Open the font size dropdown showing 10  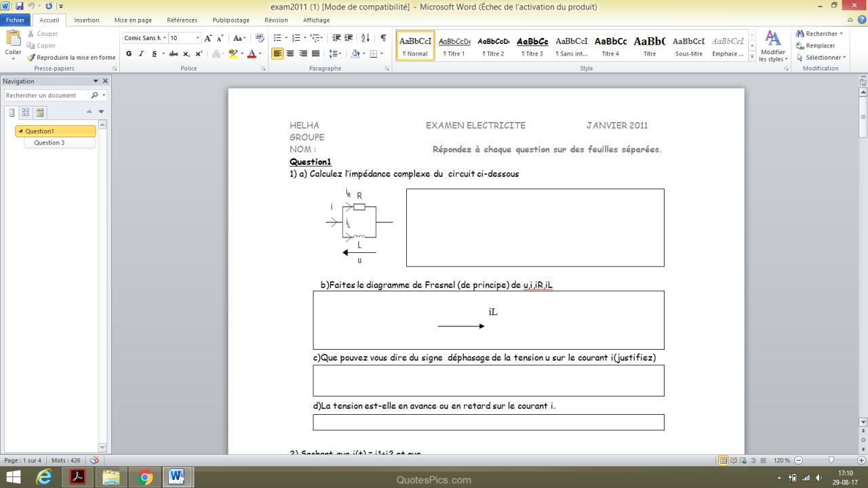point(198,38)
